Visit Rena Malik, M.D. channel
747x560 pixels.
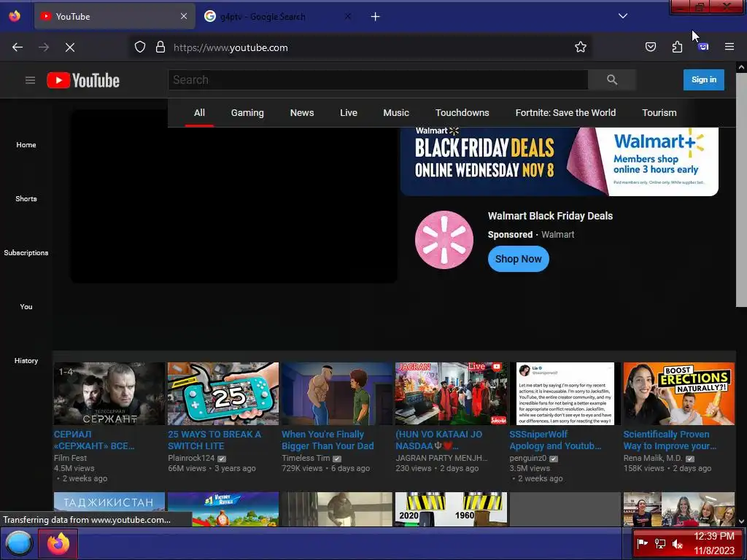[653, 458]
